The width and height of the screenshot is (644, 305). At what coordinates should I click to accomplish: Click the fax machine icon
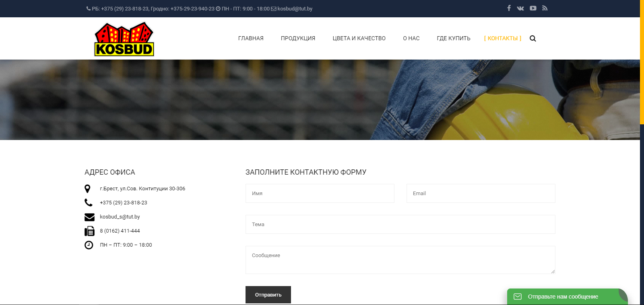pyautogui.click(x=89, y=231)
